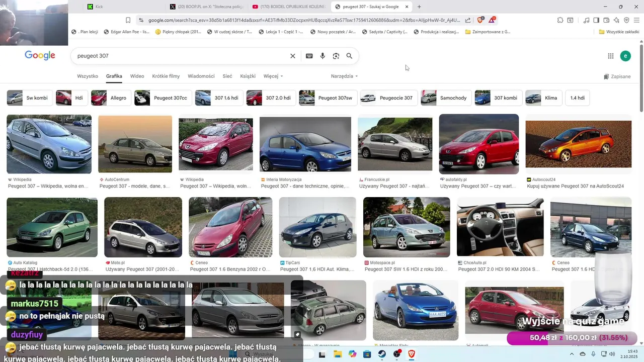Open the extensions puzzle icon
Screen dimensions: 644x362
pyautogui.click(x=560, y=20)
